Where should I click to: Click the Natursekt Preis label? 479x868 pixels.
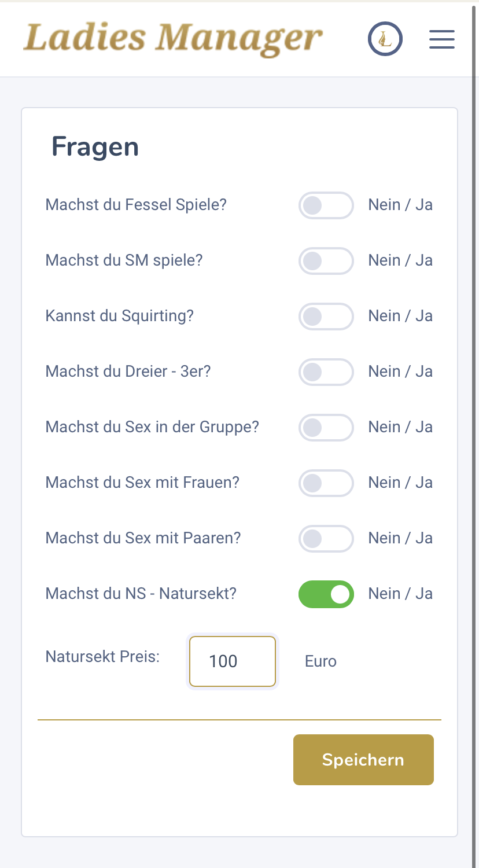click(102, 657)
